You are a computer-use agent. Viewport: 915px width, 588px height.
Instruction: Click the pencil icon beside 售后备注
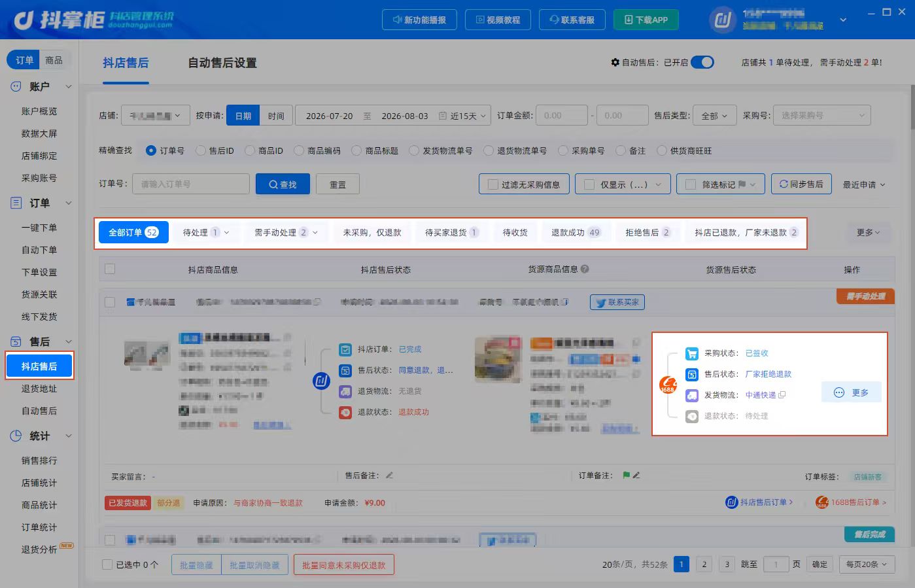(x=389, y=476)
